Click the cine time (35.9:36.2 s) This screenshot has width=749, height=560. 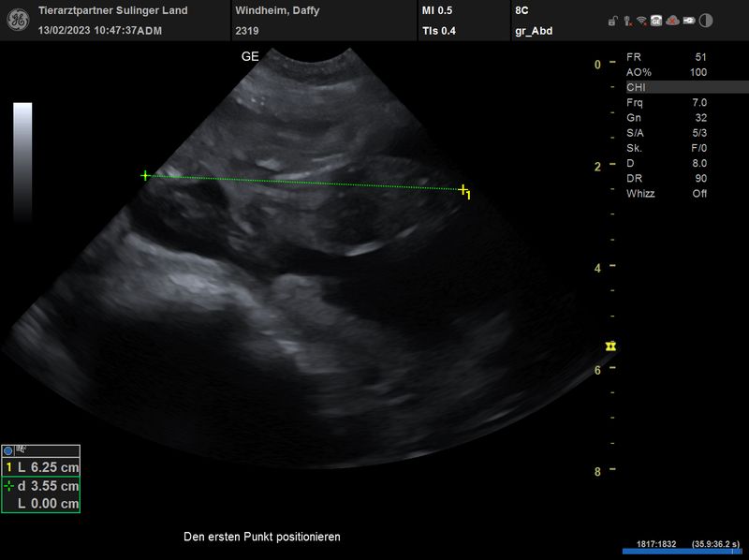point(715,544)
